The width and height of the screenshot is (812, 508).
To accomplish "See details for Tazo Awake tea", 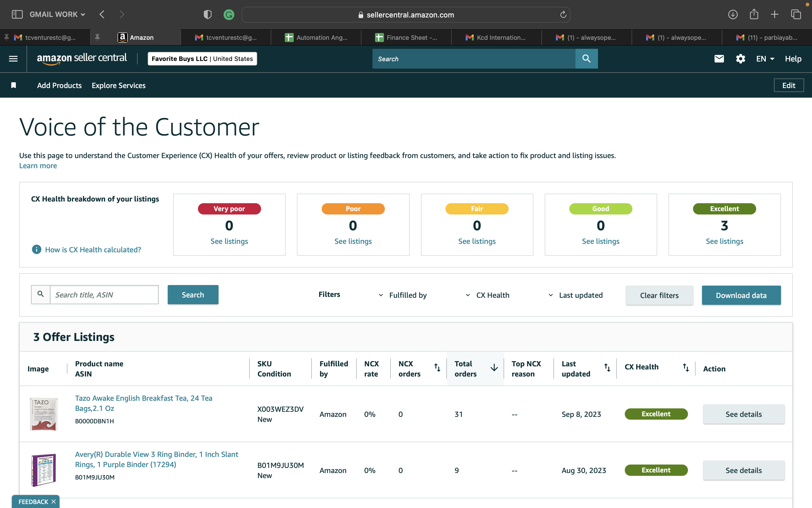I will tap(743, 414).
